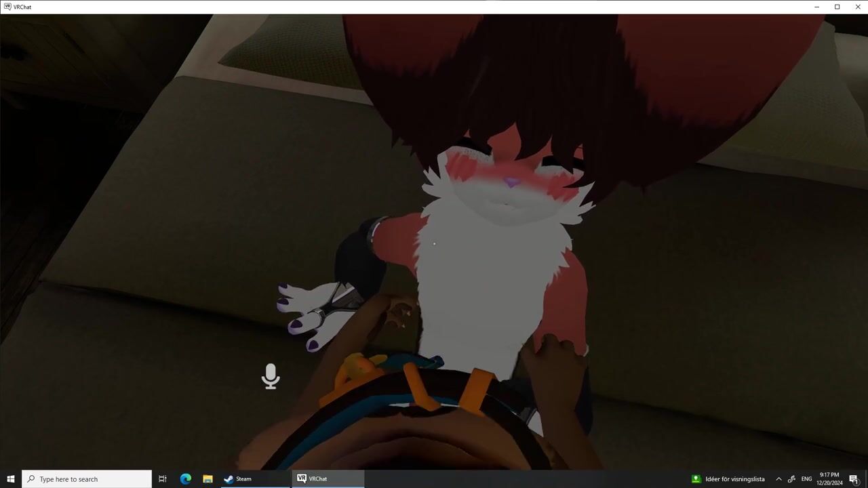
Task: Click the Show desktop strip at taskbar edge
Action: click(866, 479)
